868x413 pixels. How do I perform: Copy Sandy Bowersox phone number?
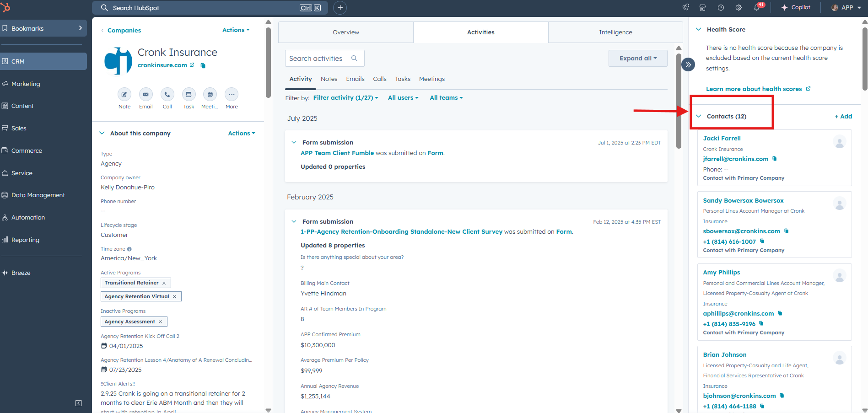tap(762, 241)
